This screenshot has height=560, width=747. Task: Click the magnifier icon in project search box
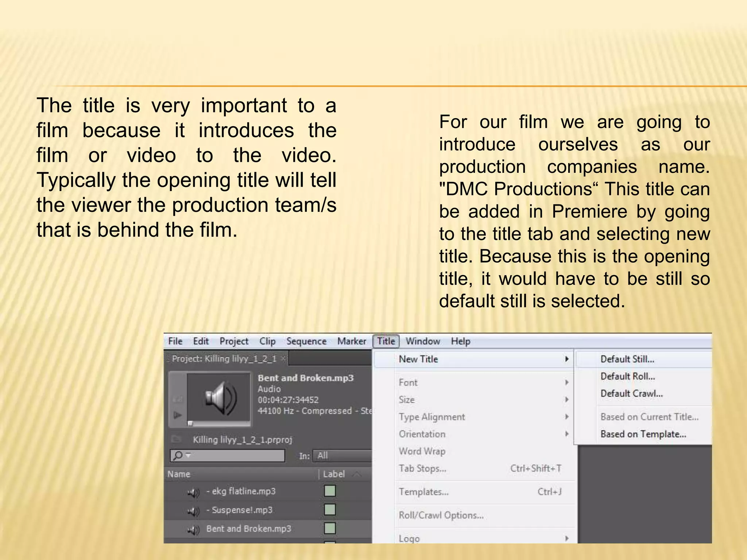click(x=178, y=455)
